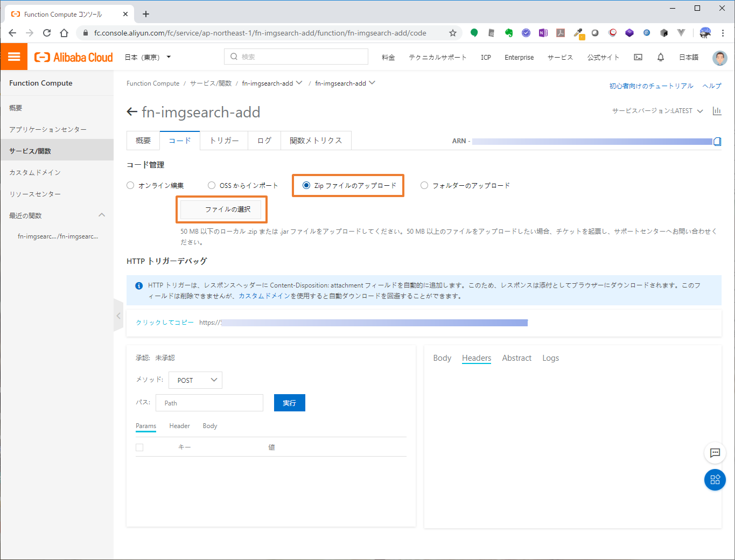Open the Headers response tab
This screenshot has width=735, height=560.
(477, 358)
